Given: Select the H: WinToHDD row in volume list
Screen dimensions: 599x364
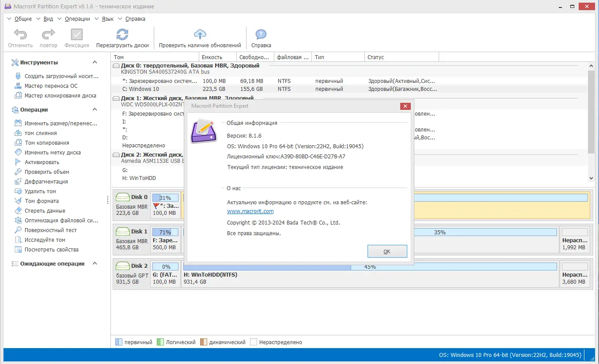Looking at the screenshot, I should [147, 178].
